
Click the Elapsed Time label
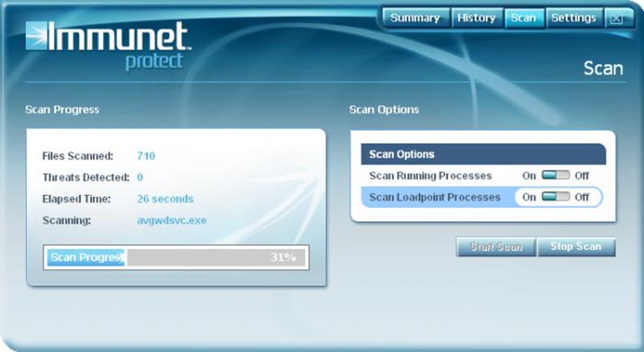(76, 199)
